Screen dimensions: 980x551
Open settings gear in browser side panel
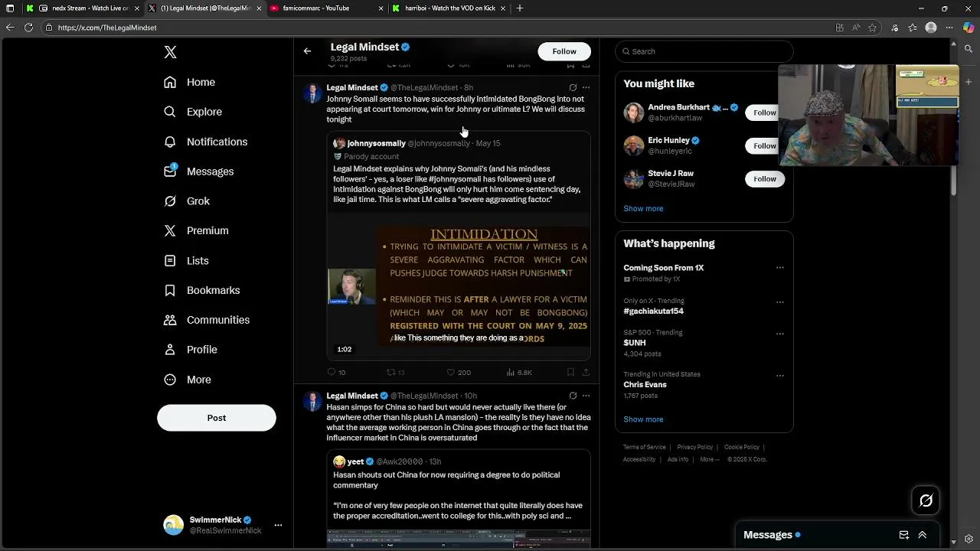tap(969, 539)
